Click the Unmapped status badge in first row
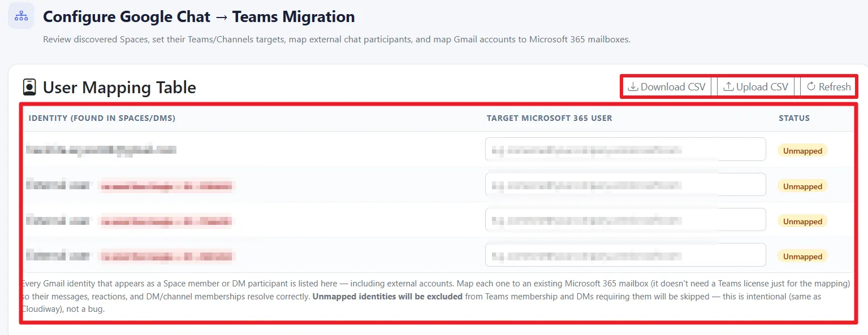 [x=802, y=151]
